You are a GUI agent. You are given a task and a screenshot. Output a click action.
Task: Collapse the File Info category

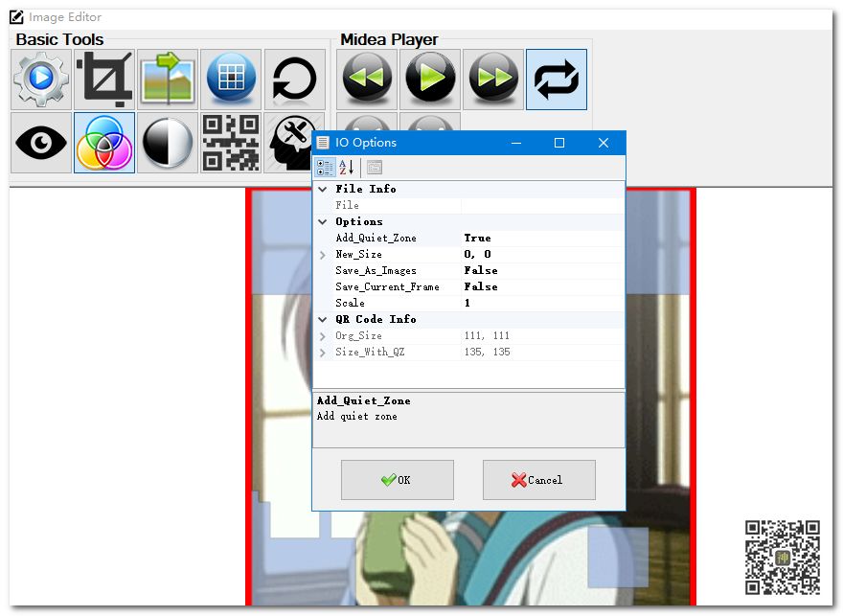point(323,190)
